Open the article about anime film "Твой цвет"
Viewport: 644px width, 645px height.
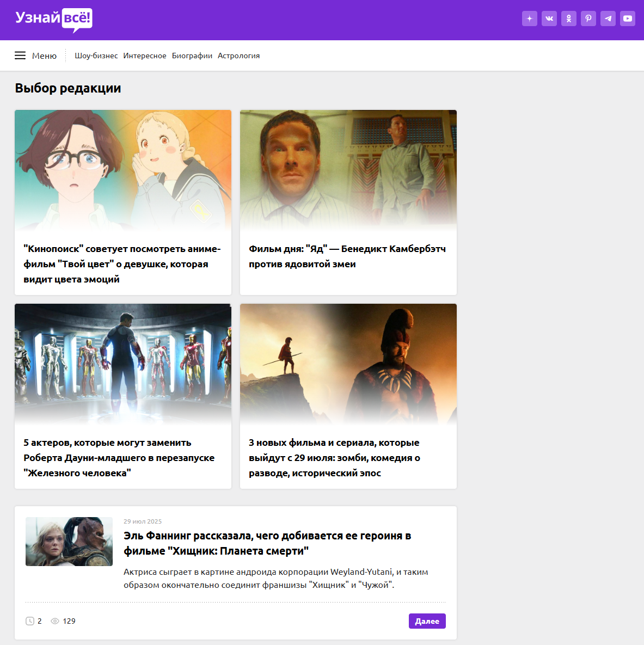point(122,264)
